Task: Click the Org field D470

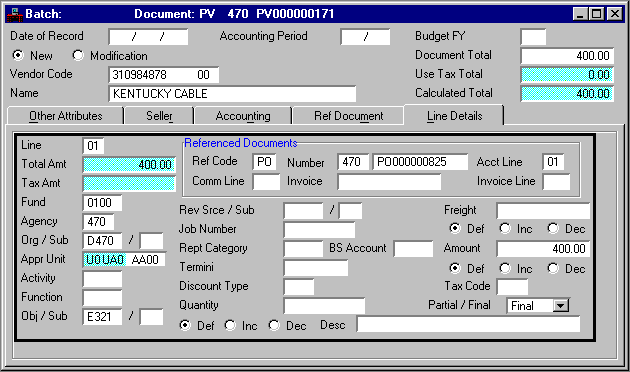Action: click(102, 241)
